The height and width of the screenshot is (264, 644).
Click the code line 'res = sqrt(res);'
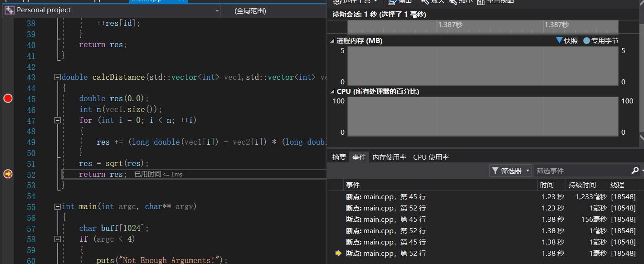(x=114, y=163)
